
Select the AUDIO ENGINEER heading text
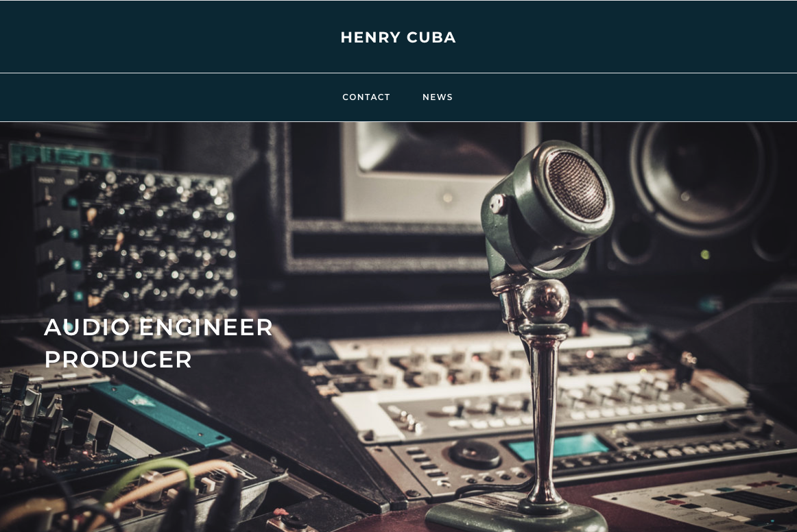158,327
